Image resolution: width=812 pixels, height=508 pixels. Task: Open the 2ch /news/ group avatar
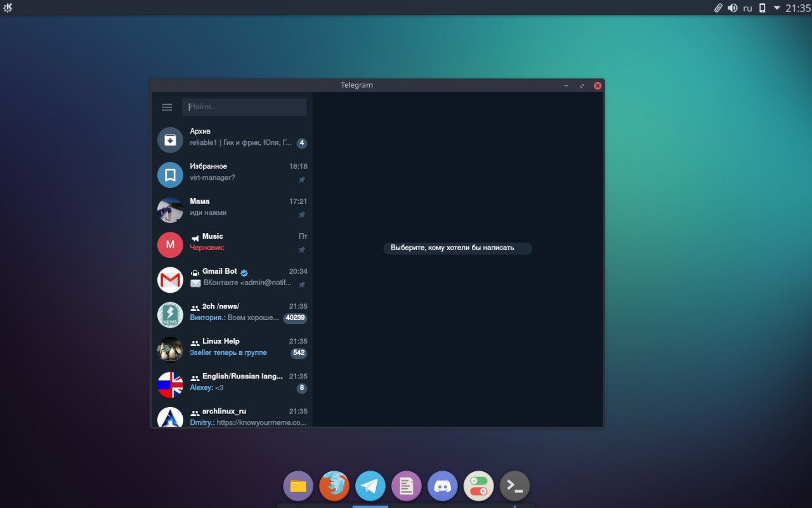(170, 314)
